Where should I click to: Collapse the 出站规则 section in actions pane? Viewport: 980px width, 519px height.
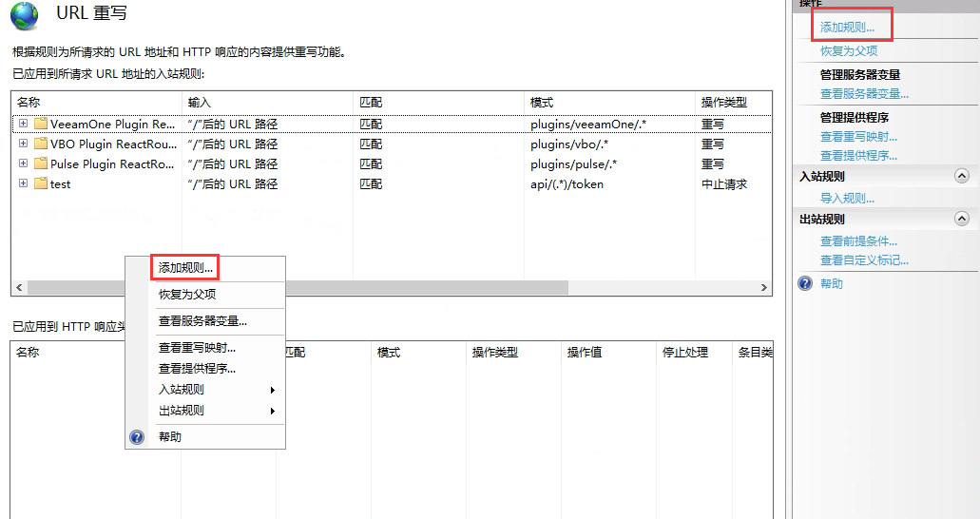(x=961, y=219)
